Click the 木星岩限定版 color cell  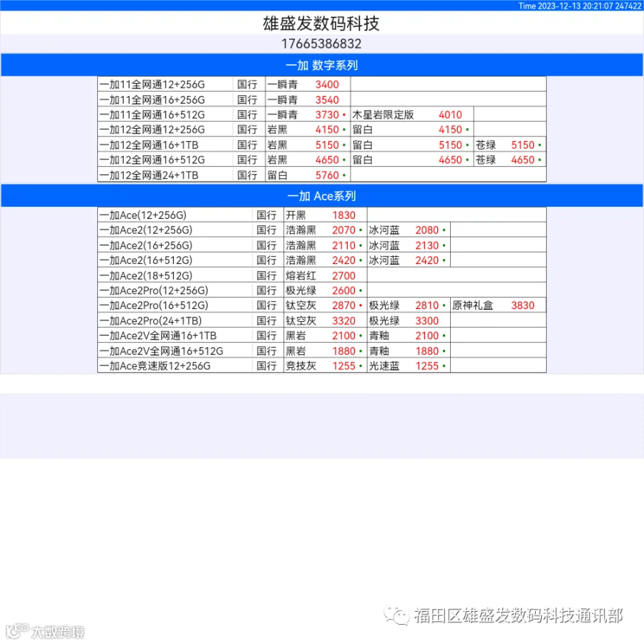[x=383, y=114]
